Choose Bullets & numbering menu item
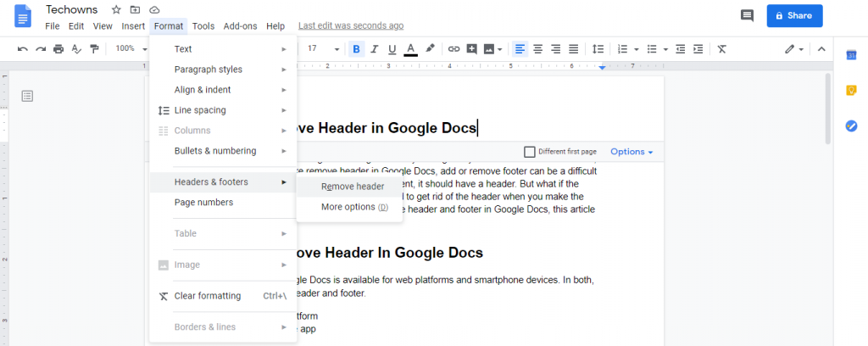 click(x=223, y=151)
